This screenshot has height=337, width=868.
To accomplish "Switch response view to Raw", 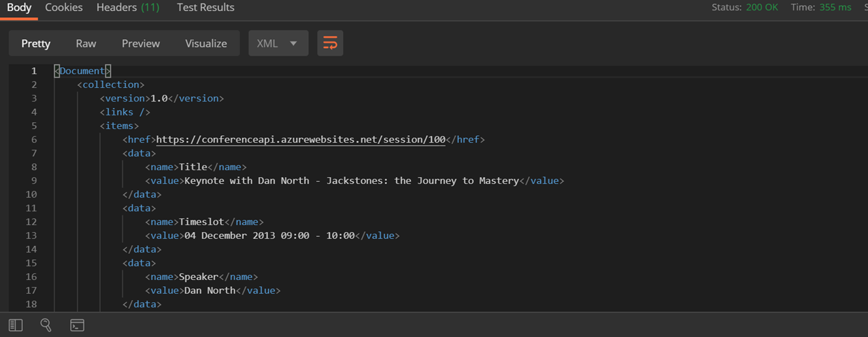I will [x=86, y=43].
